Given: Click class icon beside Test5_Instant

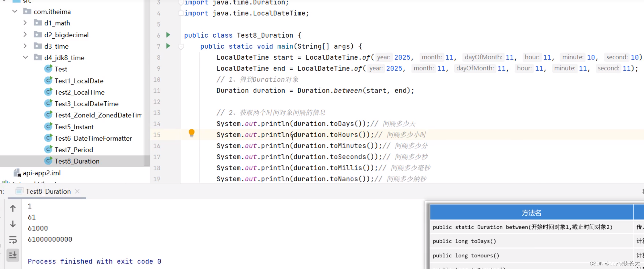Looking at the screenshot, I should click(x=48, y=126).
